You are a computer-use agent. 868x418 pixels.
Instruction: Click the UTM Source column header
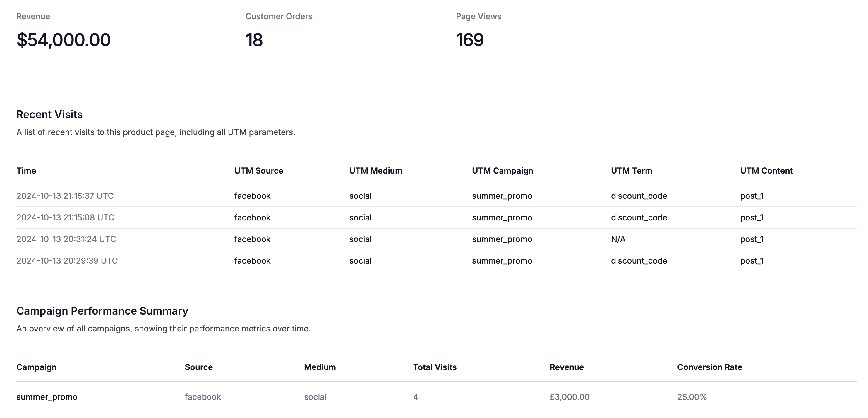259,171
